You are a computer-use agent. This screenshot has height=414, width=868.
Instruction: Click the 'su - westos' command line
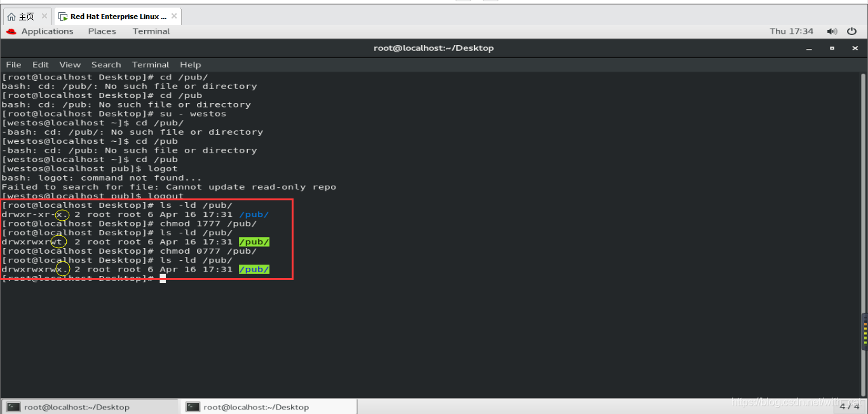coord(114,114)
